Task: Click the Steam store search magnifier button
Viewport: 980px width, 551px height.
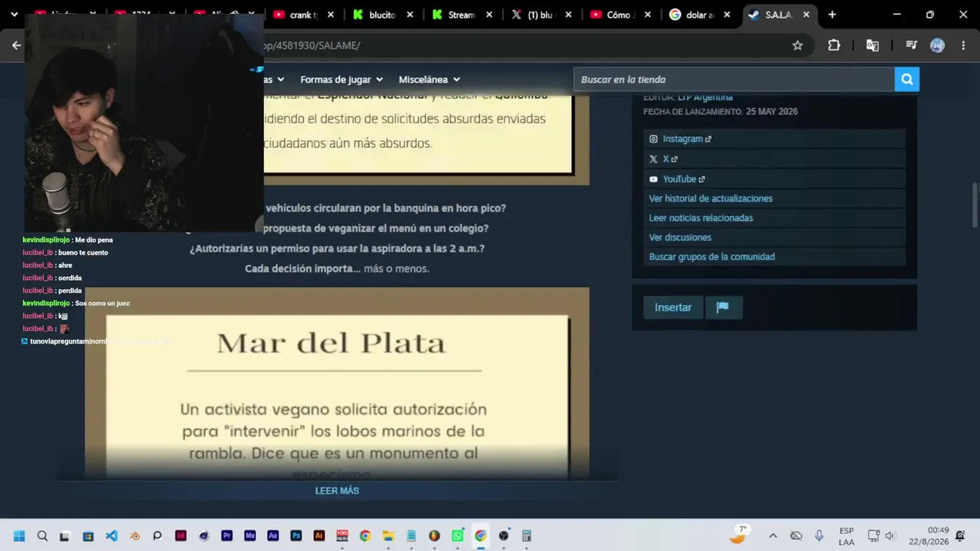Action: [906, 80]
